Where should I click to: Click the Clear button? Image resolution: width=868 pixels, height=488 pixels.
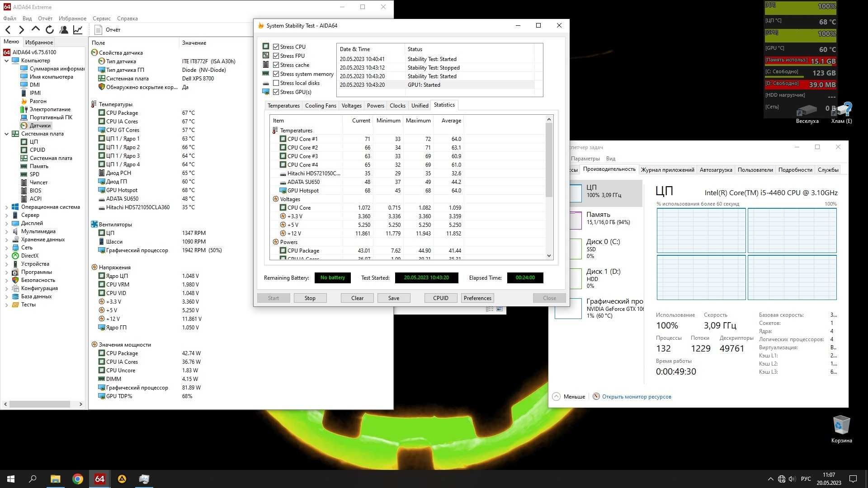pyautogui.click(x=357, y=298)
